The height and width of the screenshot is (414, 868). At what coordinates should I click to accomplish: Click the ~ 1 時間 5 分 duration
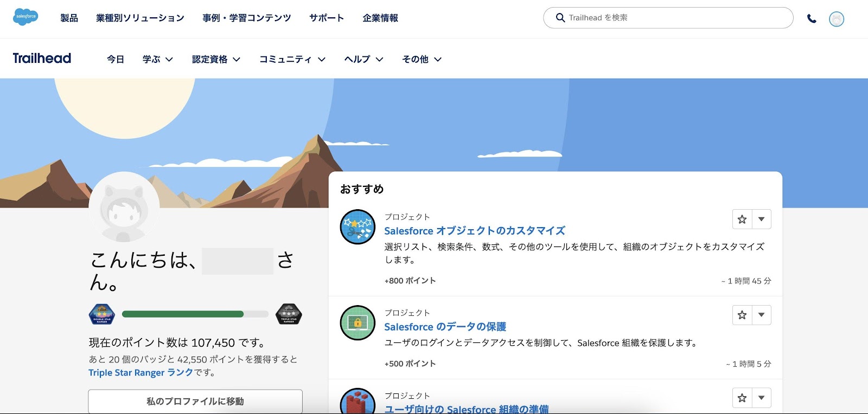click(749, 364)
